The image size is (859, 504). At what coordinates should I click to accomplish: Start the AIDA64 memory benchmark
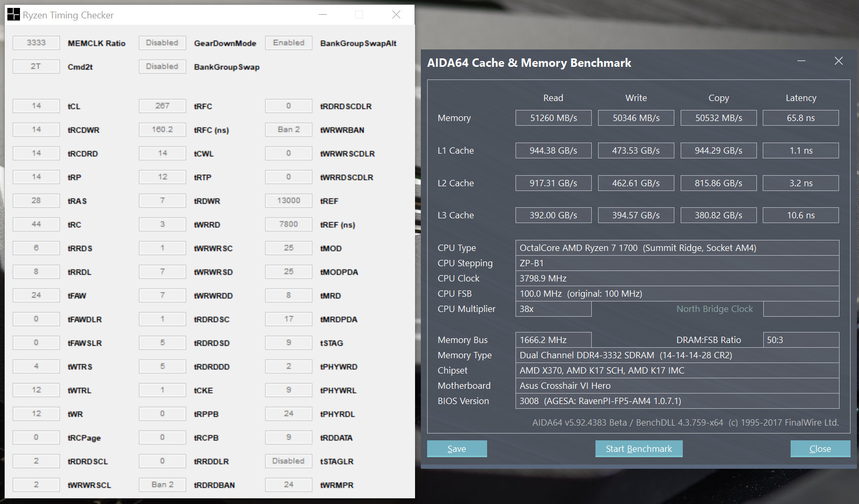(x=639, y=449)
